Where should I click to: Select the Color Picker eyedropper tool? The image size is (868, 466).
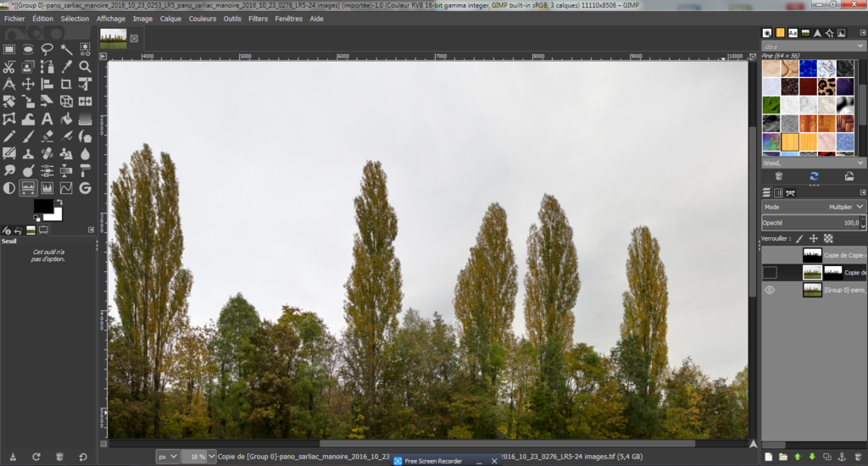tap(66, 67)
